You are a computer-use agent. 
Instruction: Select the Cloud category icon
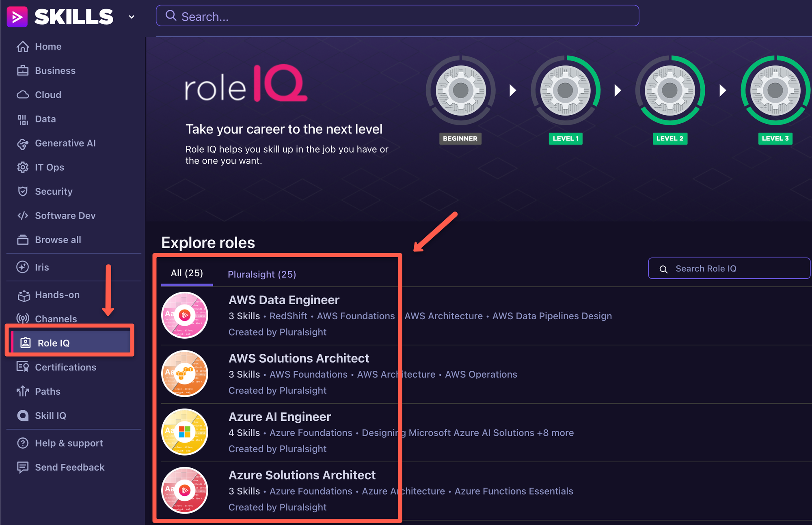pyautogui.click(x=23, y=95)
